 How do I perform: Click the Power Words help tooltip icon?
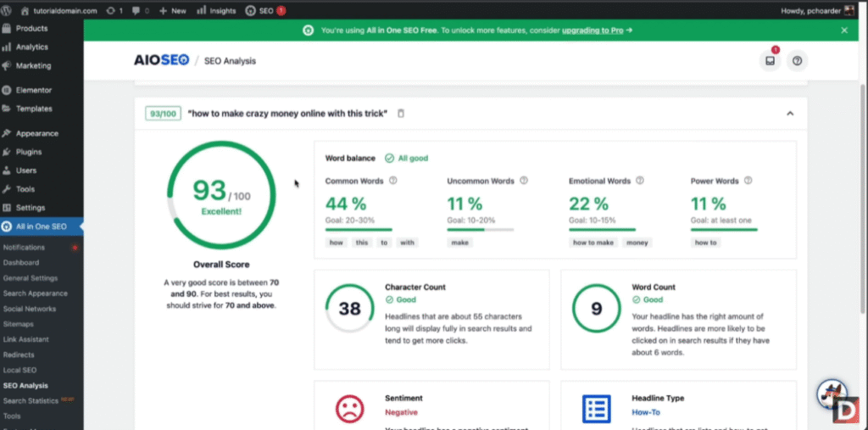pyautogui.click(x=746, y=181)
